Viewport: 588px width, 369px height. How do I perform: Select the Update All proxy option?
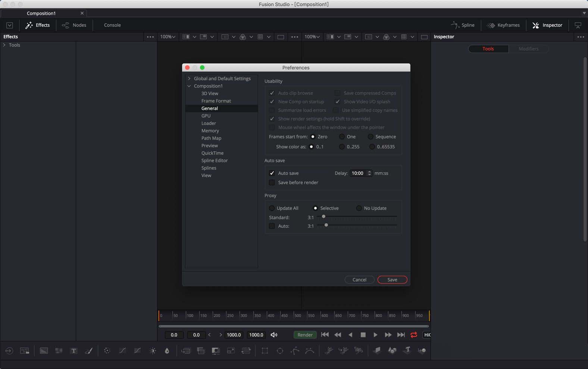(272, 208)
